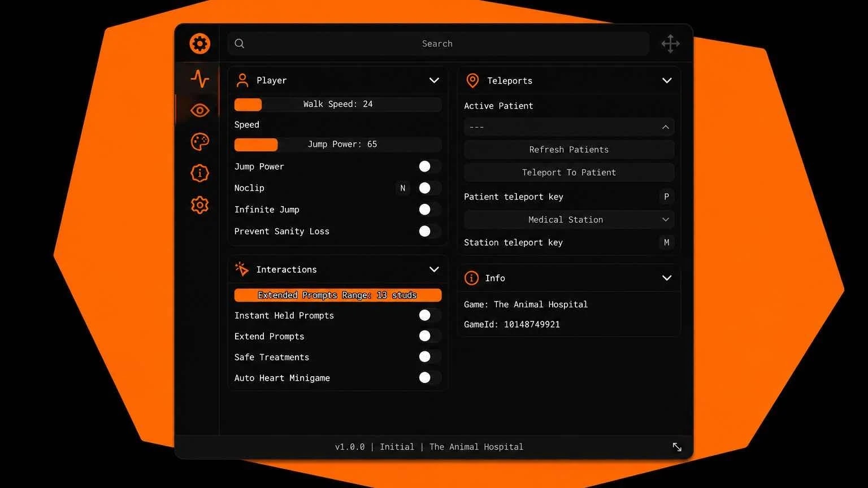Turn on Infinite Jump

point(429,210)
